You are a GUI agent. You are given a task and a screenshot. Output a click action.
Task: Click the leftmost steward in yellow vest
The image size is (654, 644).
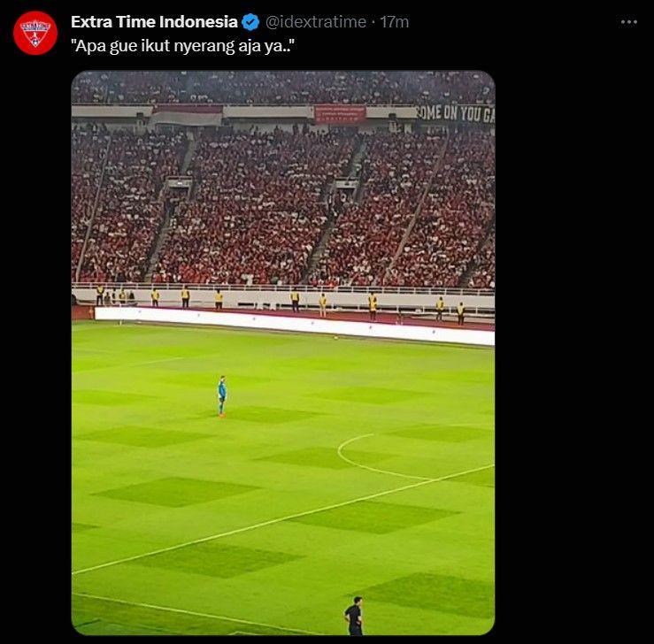tap(100, 295)
